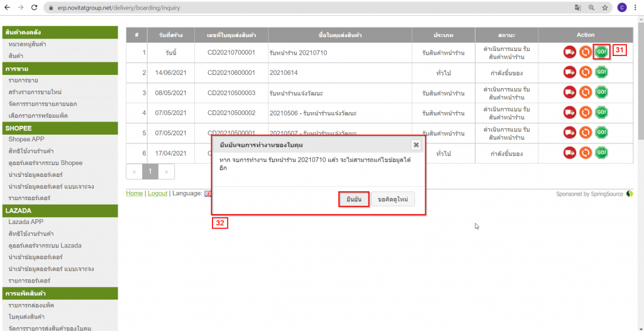Screen dimensions: 644x331
Task: Click the orange refresh icon in row 2
Action: tap(586, 72)
